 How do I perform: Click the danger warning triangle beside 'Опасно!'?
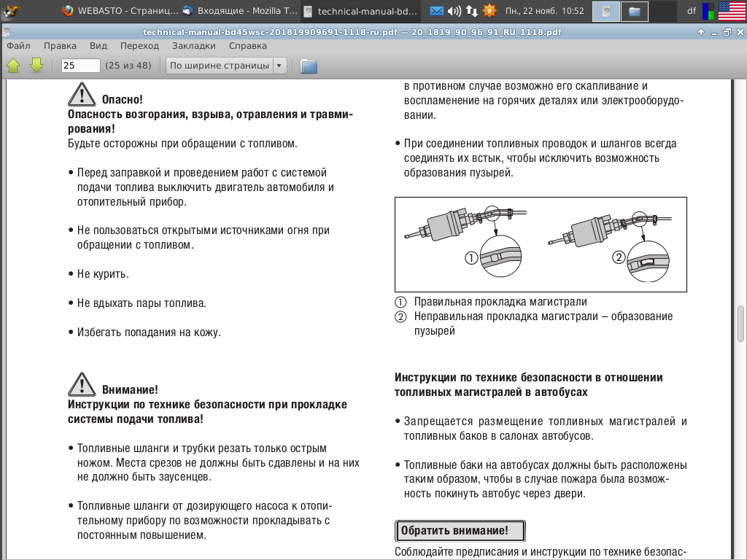point(82,94)
